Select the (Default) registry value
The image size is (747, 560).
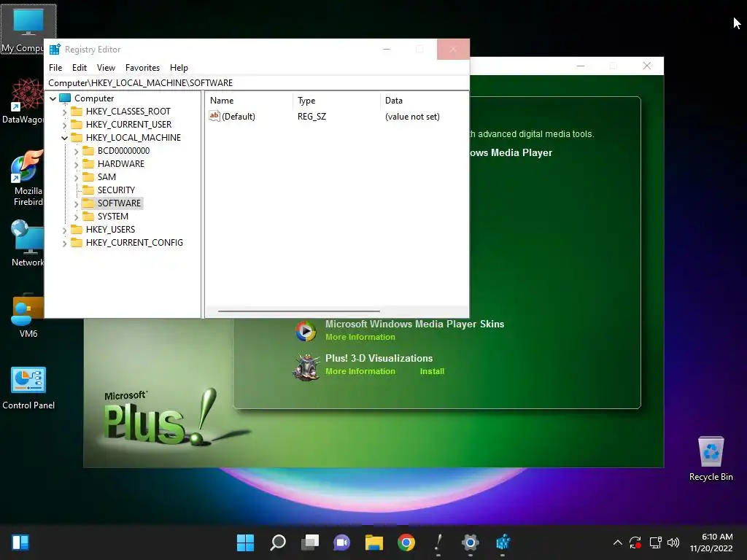click(x=233, y=116)
